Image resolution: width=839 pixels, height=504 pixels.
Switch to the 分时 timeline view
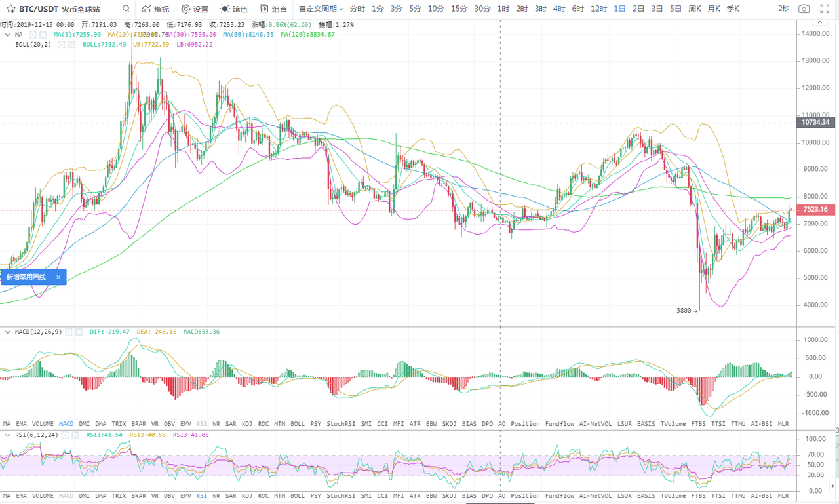click(x=357, y=9)
